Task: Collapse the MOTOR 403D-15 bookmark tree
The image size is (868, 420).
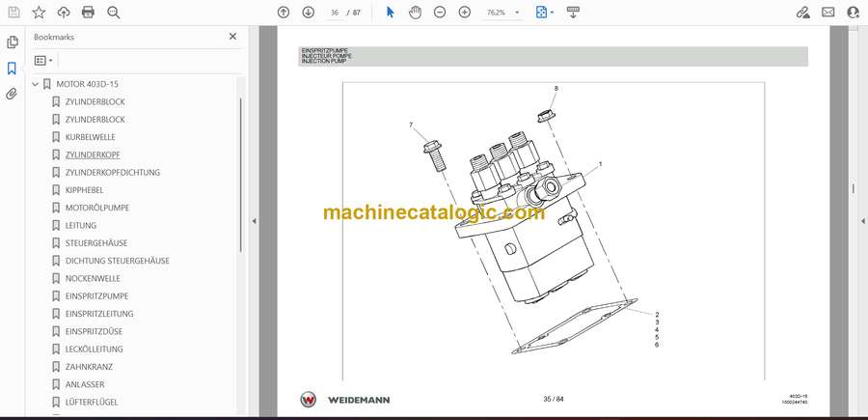Action: pos(36,85)
